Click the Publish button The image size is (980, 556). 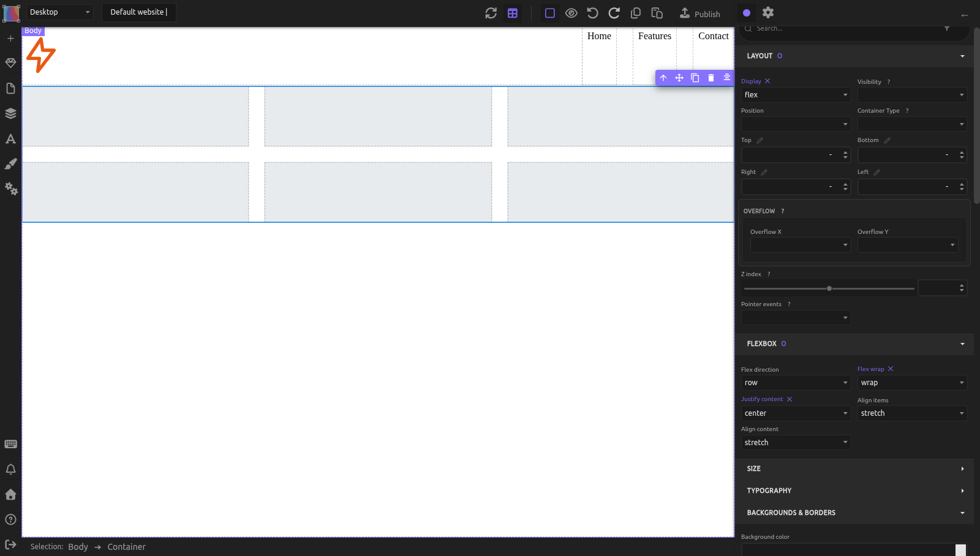click(x=699, y=13)
